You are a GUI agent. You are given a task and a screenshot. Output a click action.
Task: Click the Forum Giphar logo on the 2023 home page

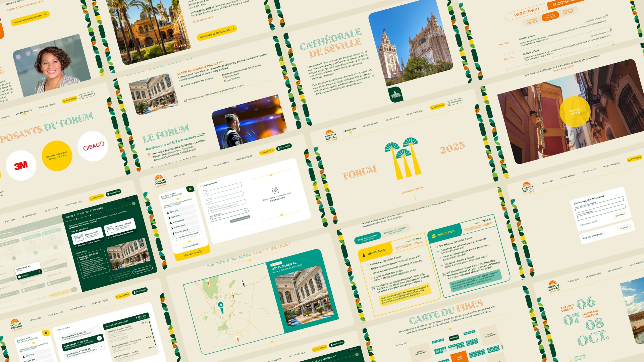click(x=331, y=136)
